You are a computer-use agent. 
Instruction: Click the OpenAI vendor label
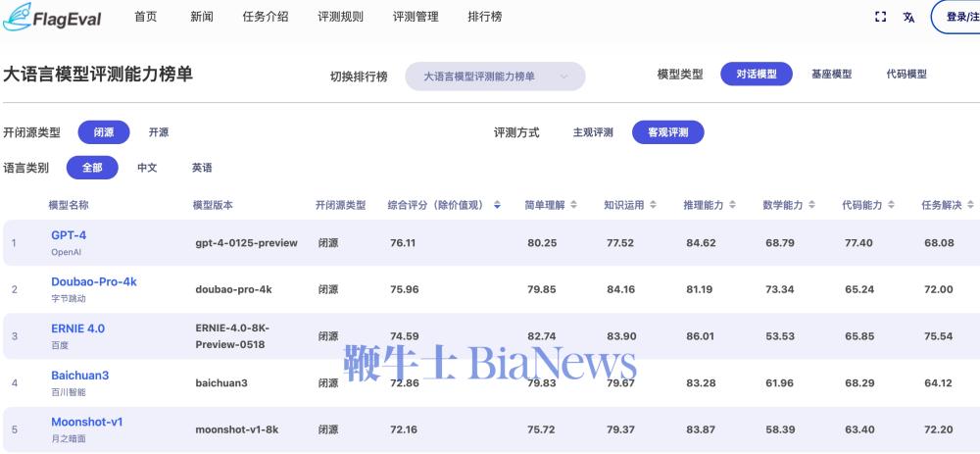67,252
